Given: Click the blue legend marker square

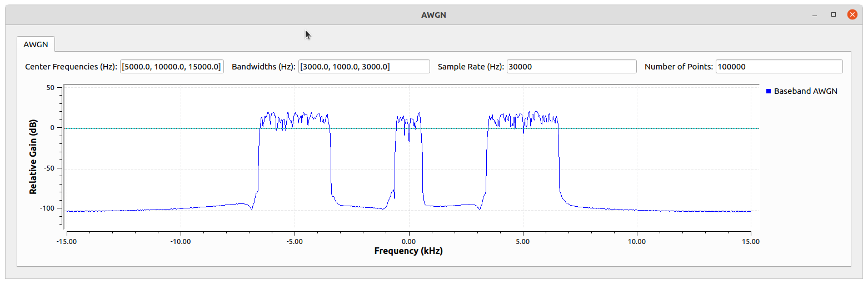Looking at the screenshot, I should point(769,91).
